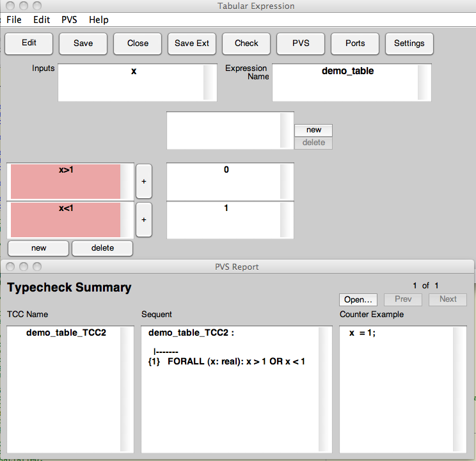Open the File menu
This screenshot has width=476, height=461.
click(14, 20)
